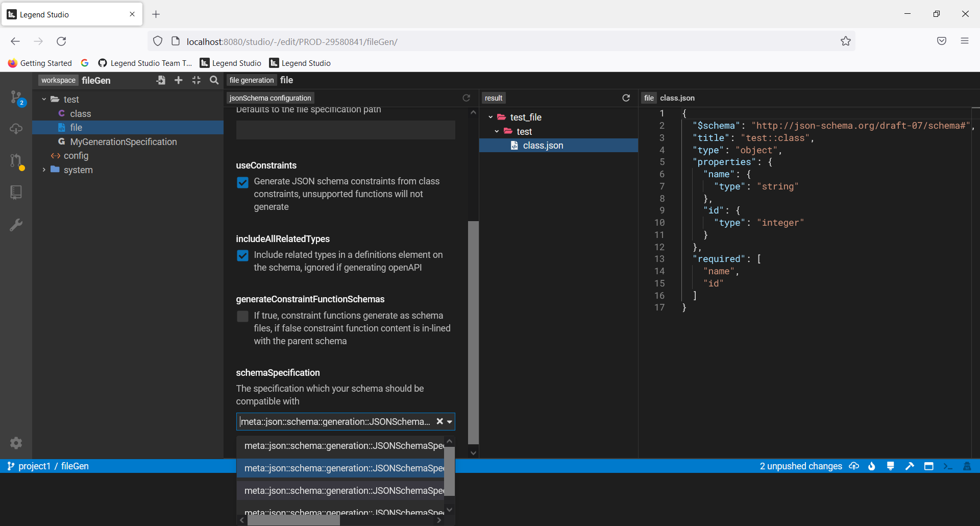Open schemaSpecification dropdown arrow
This screenshot has width=980, height=526.
[450, 422]
